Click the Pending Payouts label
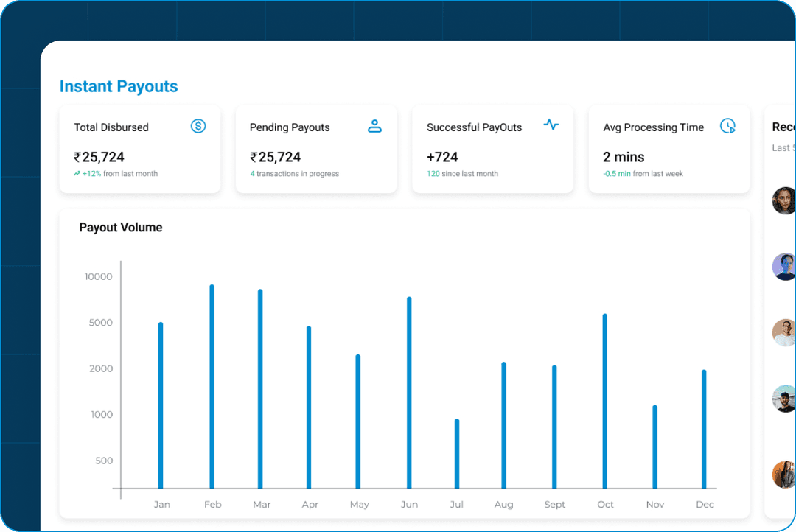Image resolution: width=796 pixels, height=532 pixels. 290,127
